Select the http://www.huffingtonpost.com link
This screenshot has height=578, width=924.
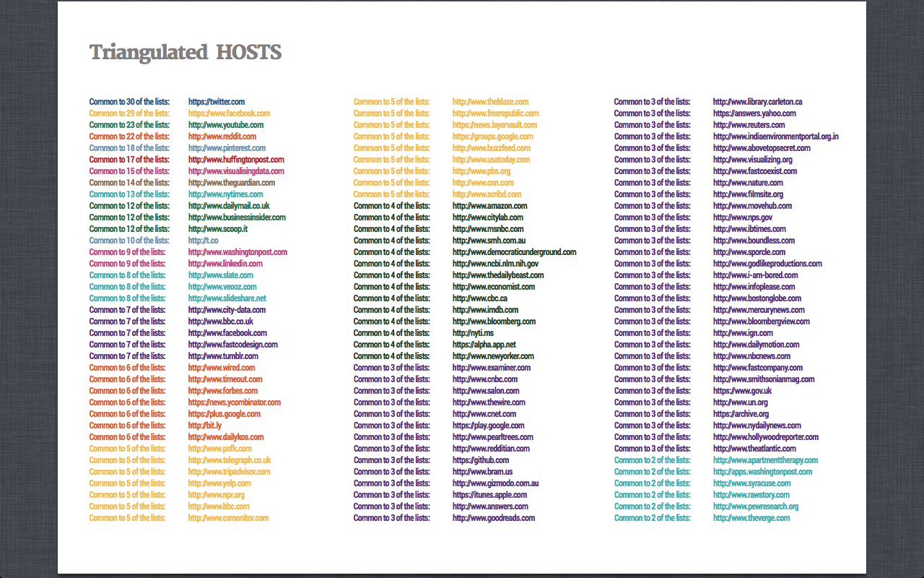pos(236,160)
